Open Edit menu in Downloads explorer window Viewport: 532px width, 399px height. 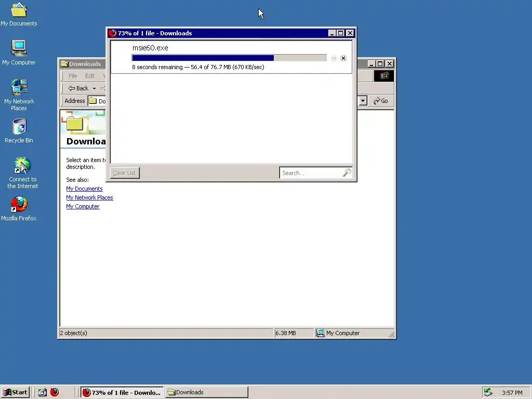coord(89,76)
